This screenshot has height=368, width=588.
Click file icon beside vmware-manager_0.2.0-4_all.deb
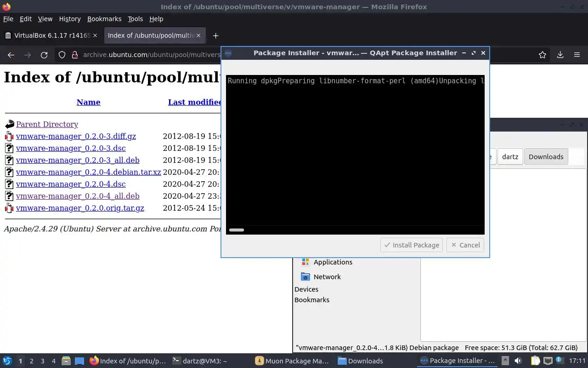pos(9,196)
